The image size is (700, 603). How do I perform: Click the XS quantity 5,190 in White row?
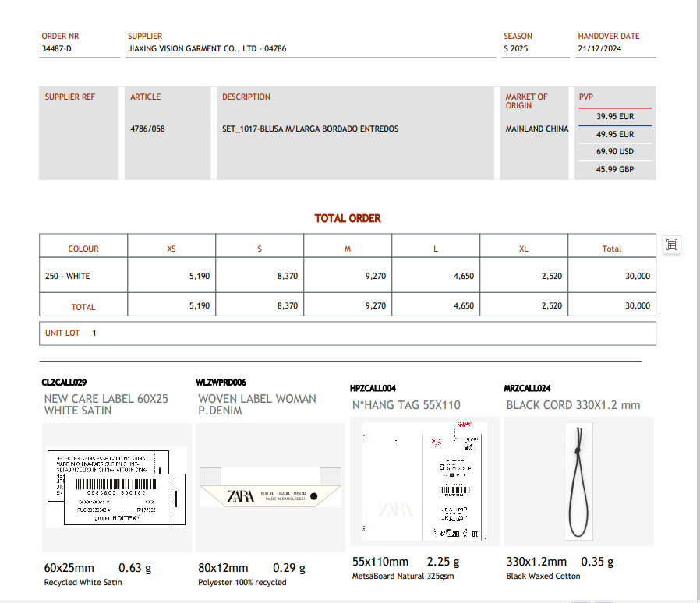coord(199,276)
